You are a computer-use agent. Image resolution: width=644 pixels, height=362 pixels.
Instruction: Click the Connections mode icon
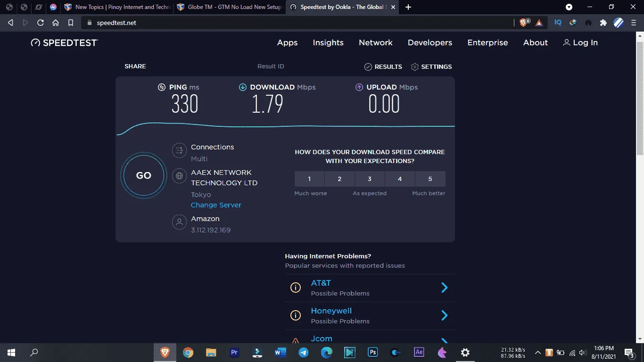coord(179,151)
